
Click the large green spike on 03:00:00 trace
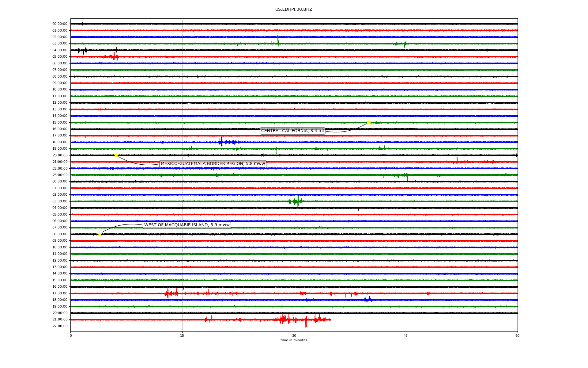click(x=278, y=40)
